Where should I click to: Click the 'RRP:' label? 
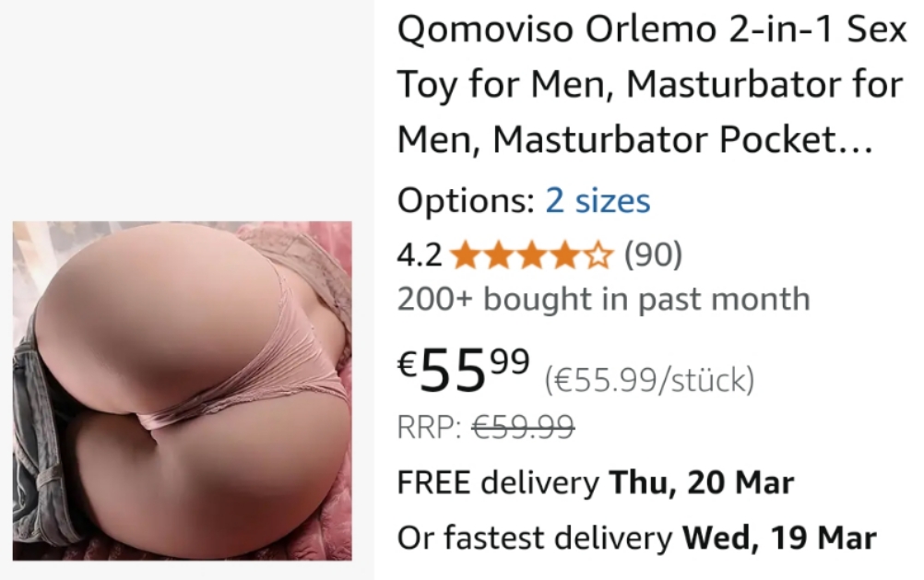pos(429,426)
